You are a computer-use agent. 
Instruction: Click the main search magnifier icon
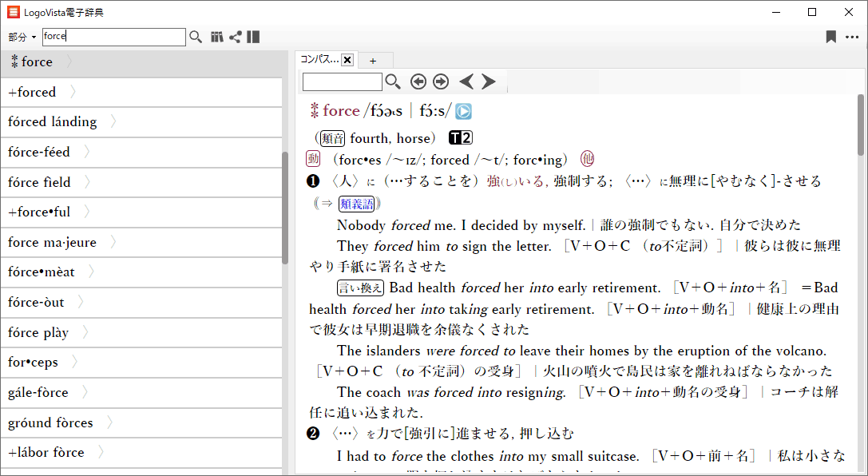pyautogui.click(x=196, y=37)
